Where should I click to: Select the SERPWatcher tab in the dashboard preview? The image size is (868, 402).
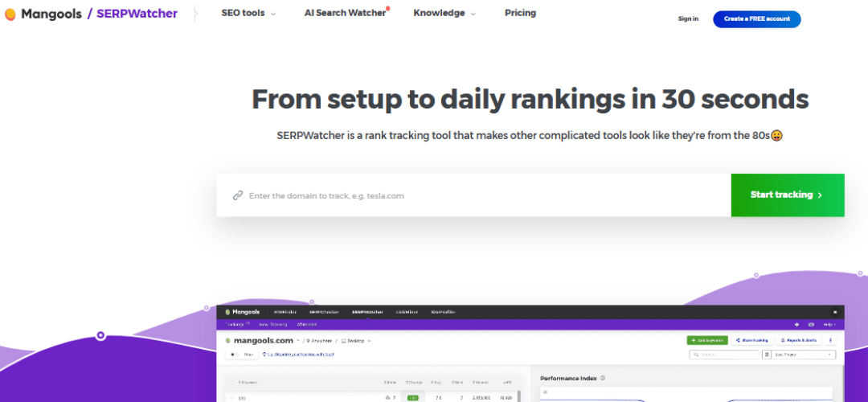(367, 312)
